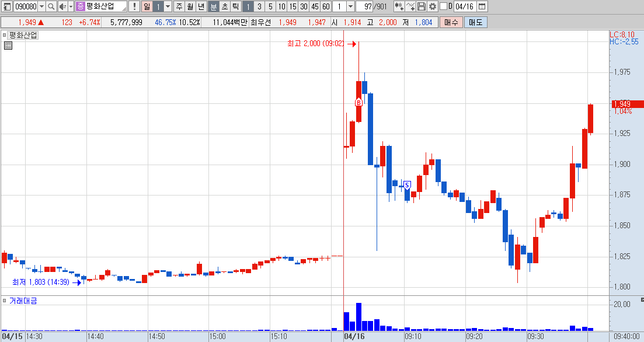Click the speaker sound icon

click(62, 6)
